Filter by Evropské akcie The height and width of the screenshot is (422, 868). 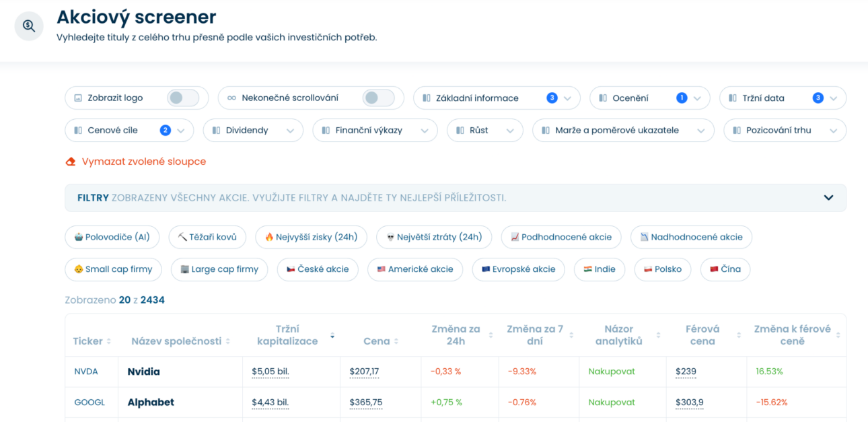[x=518, y=269]
